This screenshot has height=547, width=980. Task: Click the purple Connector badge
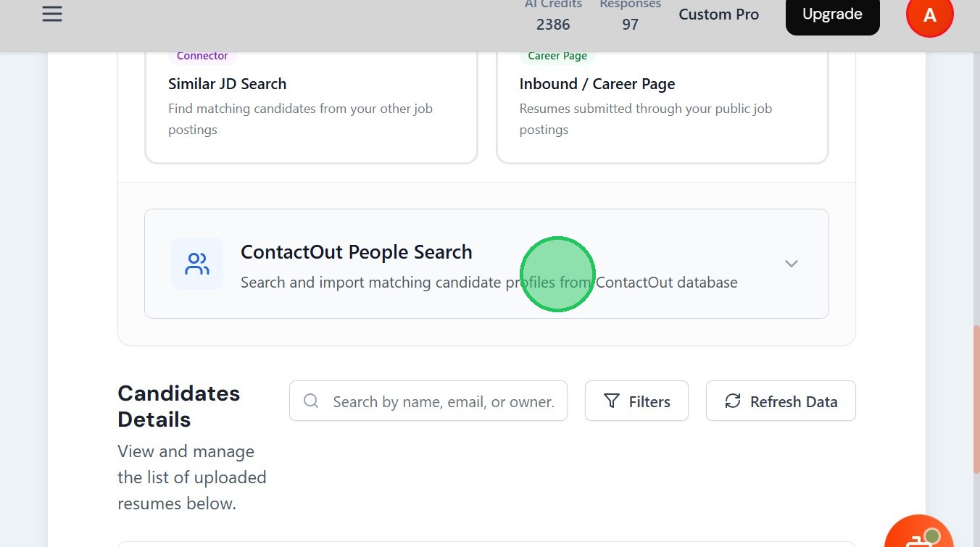202,56
